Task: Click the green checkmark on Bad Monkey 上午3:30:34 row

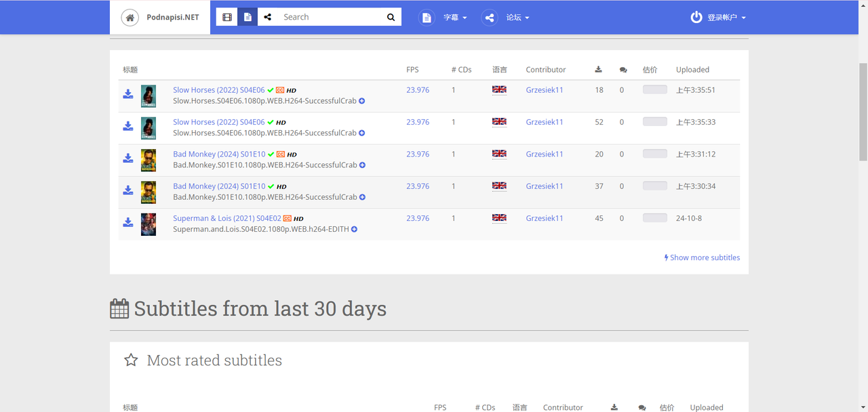Action: [271, 186]
